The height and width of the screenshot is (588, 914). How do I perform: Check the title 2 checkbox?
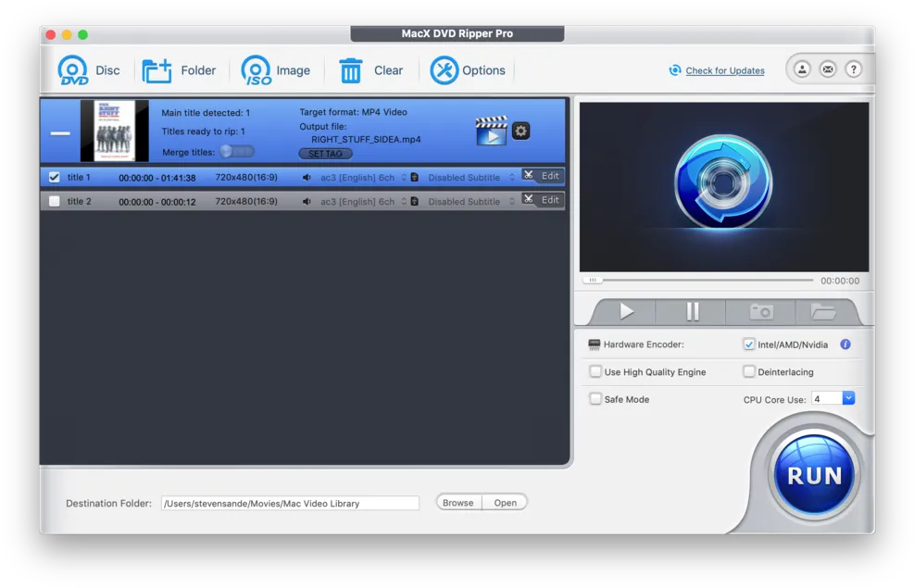(55, 202)
